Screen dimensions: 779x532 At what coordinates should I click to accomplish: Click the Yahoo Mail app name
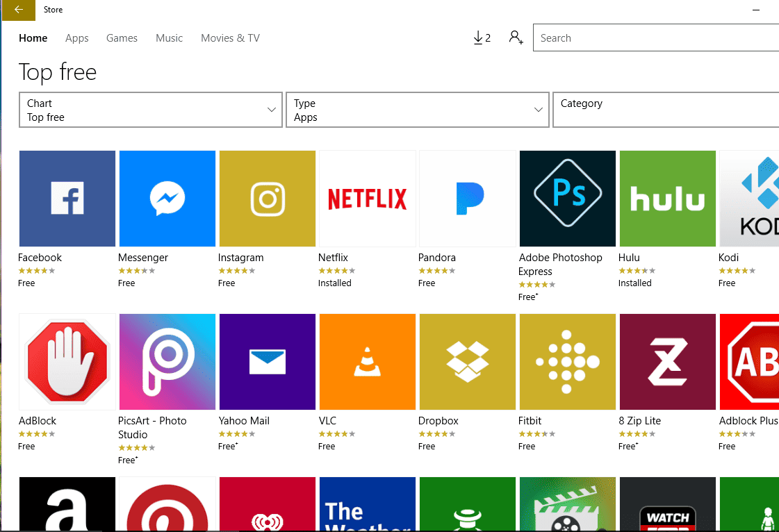click(x=244, y=421)
